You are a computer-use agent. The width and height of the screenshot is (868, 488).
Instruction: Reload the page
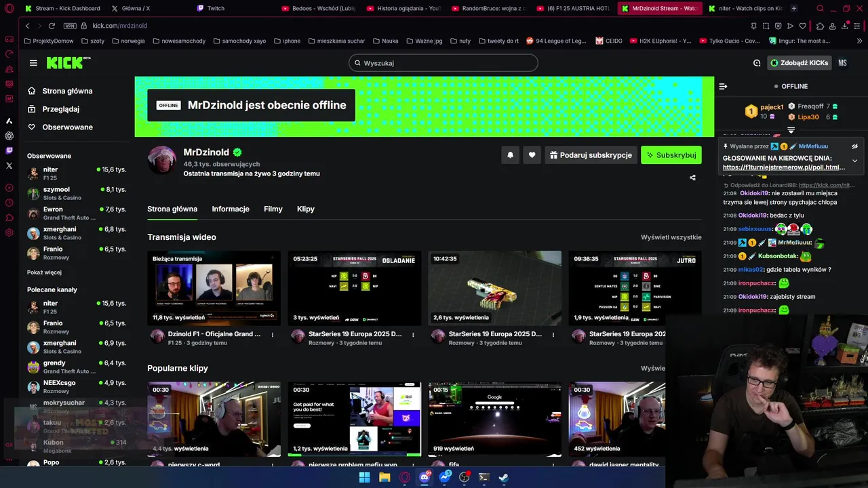(x=52, y=26)
